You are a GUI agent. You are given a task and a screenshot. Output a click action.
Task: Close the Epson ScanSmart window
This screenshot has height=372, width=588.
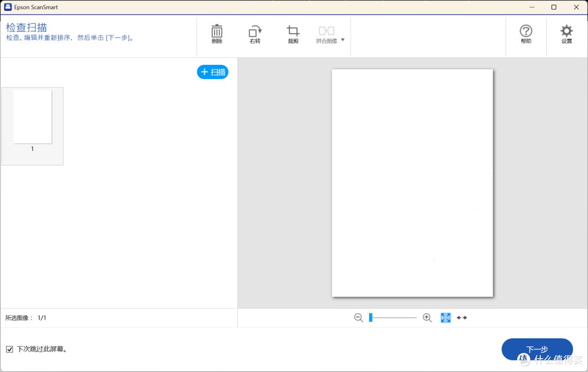(x=577, y=7)
